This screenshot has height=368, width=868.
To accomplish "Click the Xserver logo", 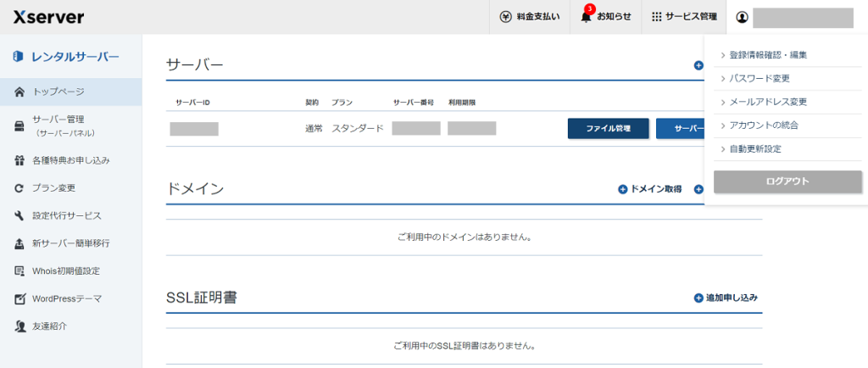I will (x=48, y=17).
